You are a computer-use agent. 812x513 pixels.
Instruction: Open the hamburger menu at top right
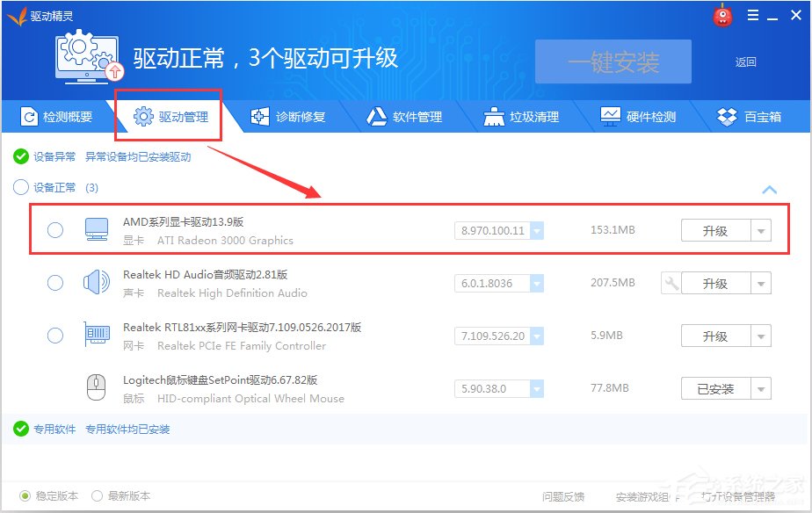(x=751, y=15)
